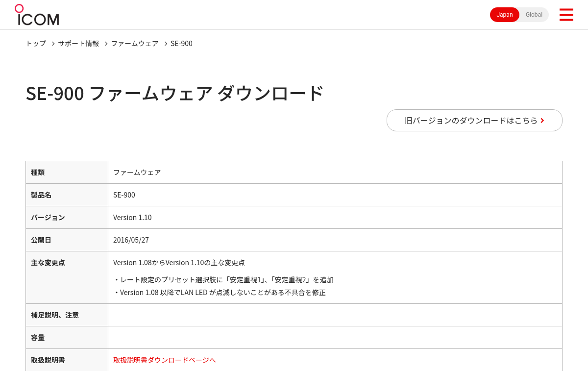
Task: Select the 補足説明、注意 row header
Action: (67, 315)
